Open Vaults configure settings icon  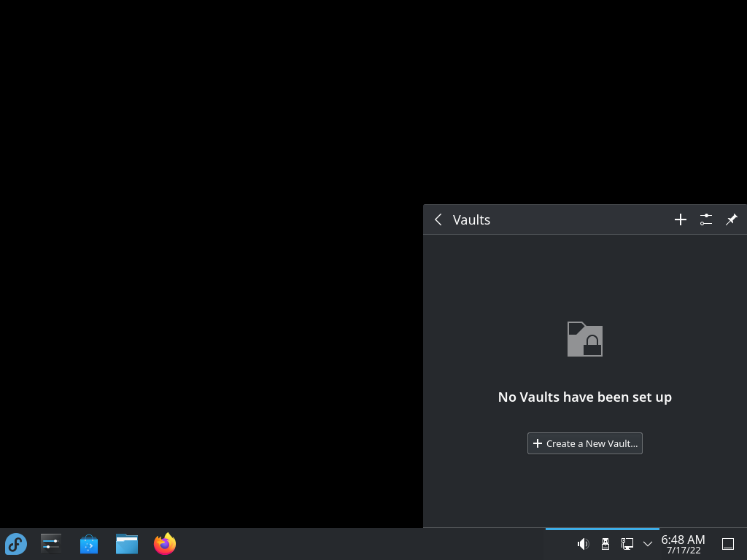(706, 219)
